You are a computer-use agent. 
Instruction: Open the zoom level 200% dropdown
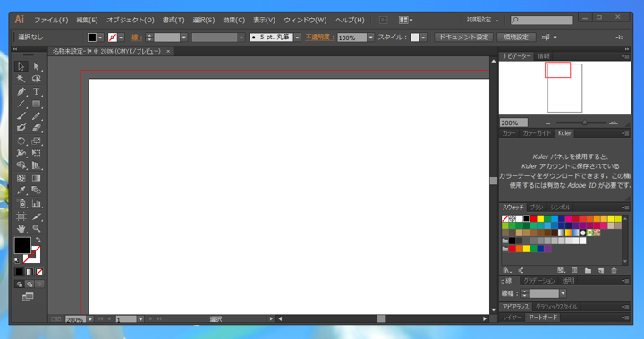tap(90, 319)
